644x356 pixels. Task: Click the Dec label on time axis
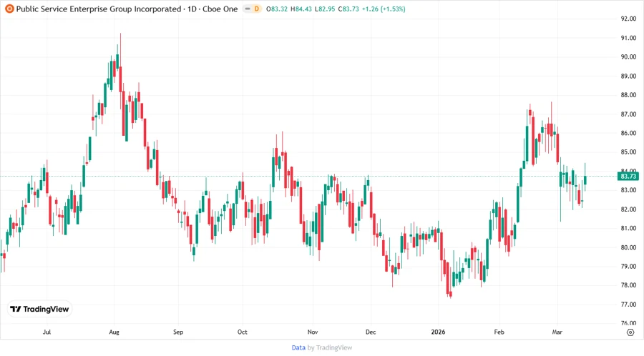click(371, 332)
